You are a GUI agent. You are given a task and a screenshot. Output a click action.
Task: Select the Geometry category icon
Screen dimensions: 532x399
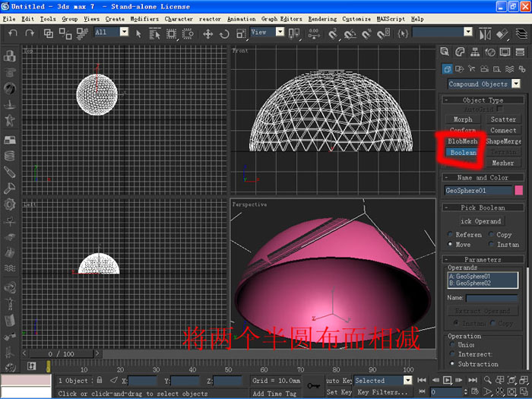(x=447, y=69)
